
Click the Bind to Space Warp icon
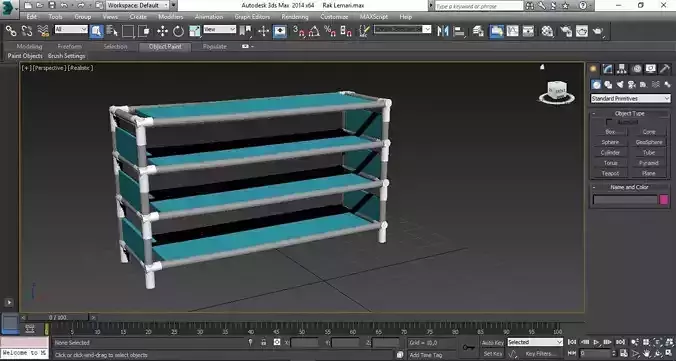43,31
